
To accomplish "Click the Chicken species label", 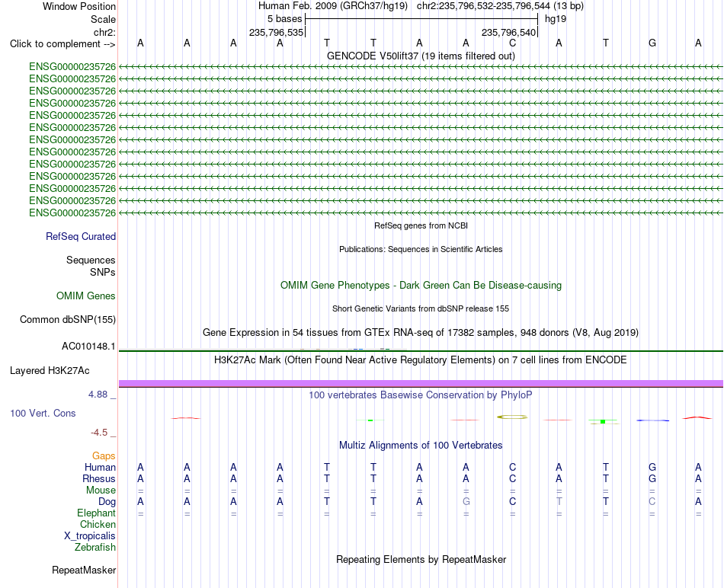I will coord(98,524).
